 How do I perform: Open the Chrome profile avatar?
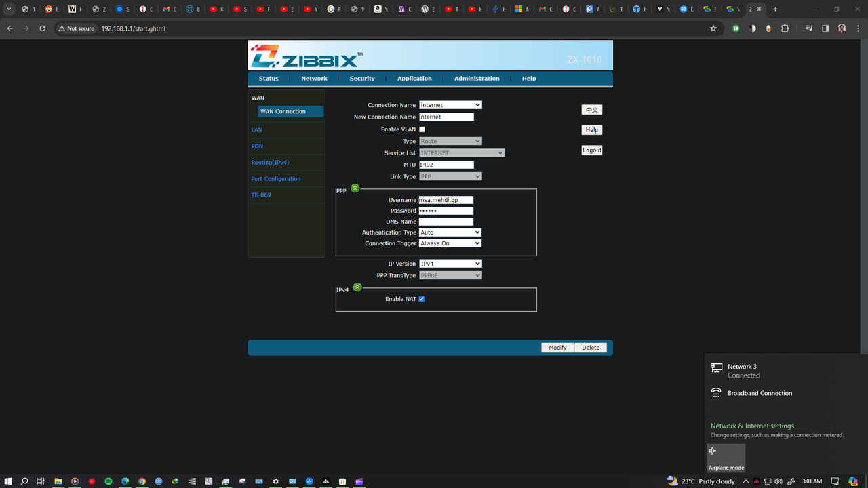click(842, 28)
